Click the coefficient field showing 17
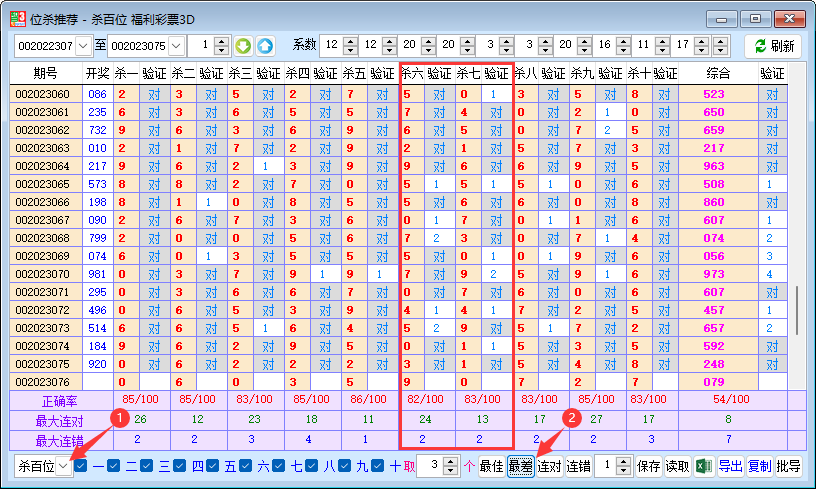 tap(682, 46)
